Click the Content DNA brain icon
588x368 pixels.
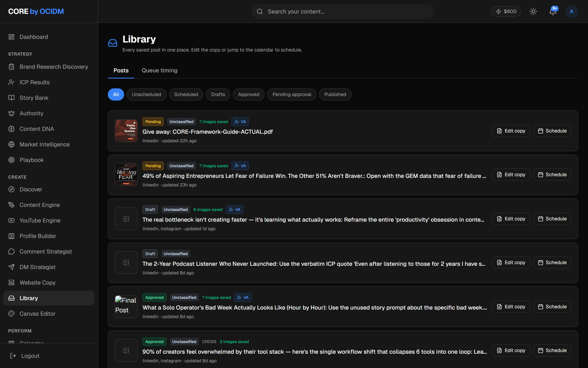point(11,129)
